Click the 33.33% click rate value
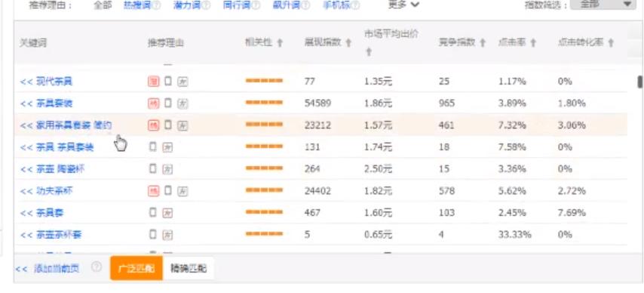 coord(514,235)
